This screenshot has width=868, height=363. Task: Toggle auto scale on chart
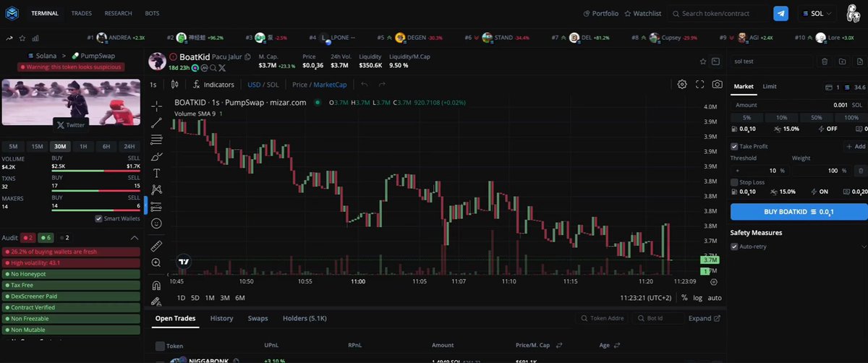(715, 298)
